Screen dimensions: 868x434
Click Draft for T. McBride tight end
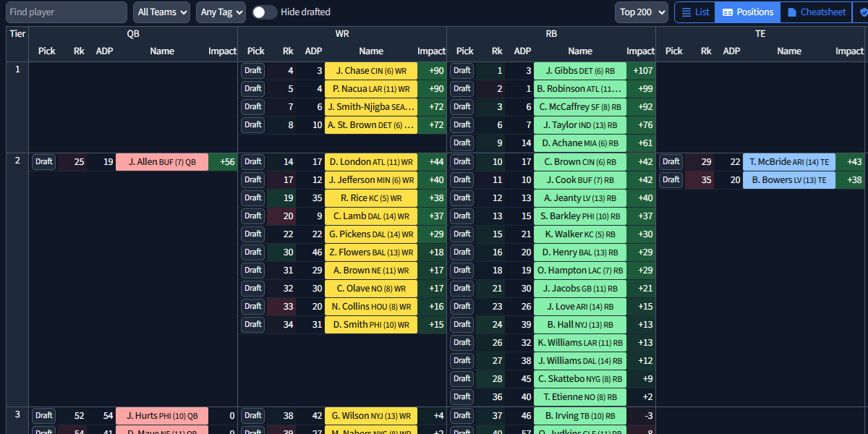coord(671,162)
